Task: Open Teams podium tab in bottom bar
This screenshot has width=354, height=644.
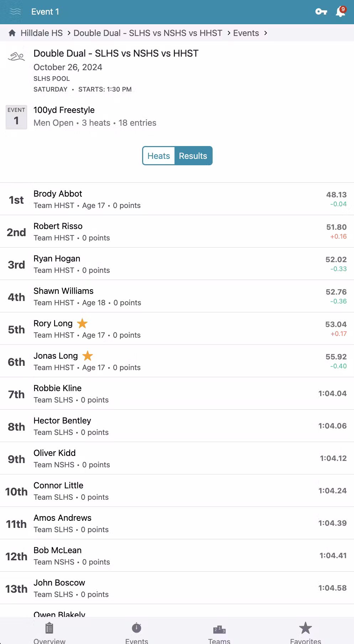Action: (x=219, y=632)
